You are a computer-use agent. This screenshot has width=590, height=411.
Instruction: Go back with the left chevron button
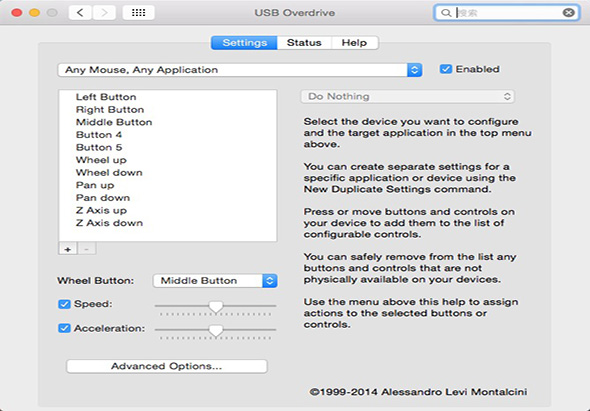point(80,13)
